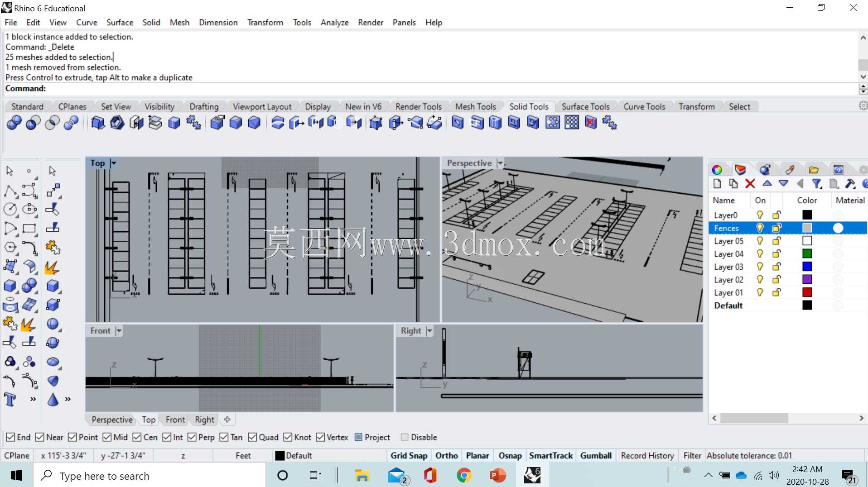This screenshot has height=487, width=868.
Task: Expand more tools via the left toolbar double chevron
Action: pos(33,399)
